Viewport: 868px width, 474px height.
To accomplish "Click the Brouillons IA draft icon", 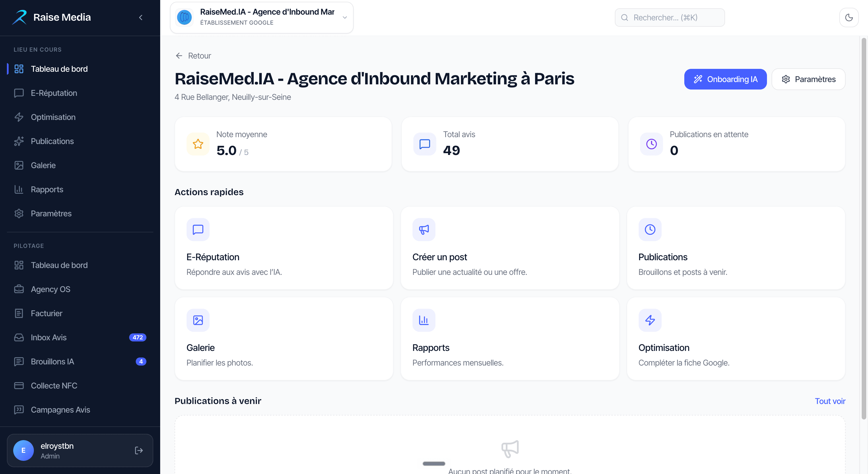I will pyautogui.click(x=19, y=362).
